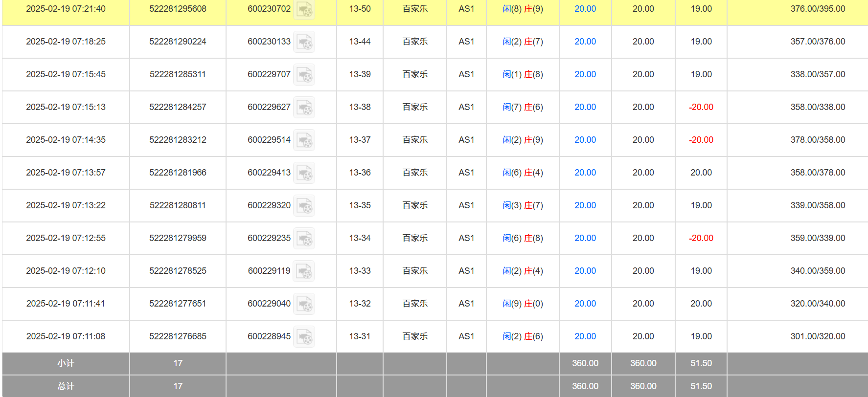
Task: Click replay icon for round 600229040
Action: [x=304, y=304]
